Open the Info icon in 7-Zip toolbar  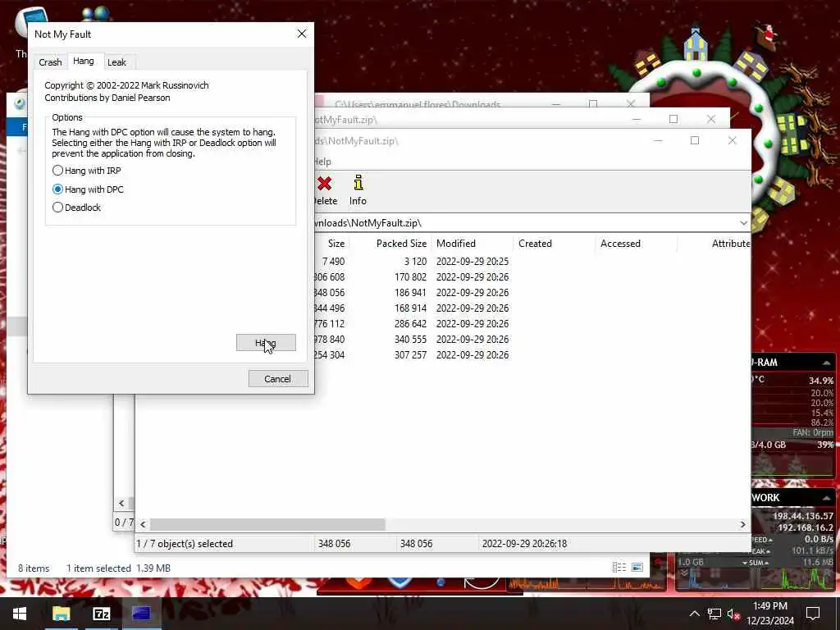pyautogui.click(x=358, y=183)
